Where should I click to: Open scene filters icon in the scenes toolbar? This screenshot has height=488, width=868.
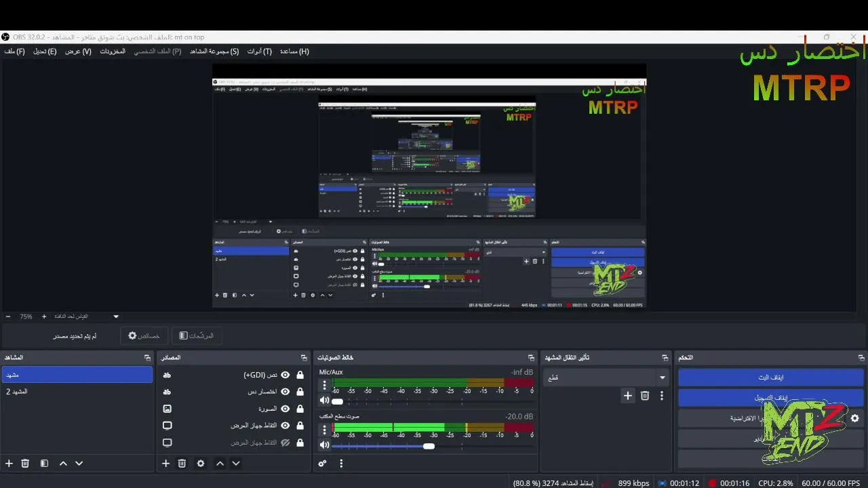(x=44, y=464)
